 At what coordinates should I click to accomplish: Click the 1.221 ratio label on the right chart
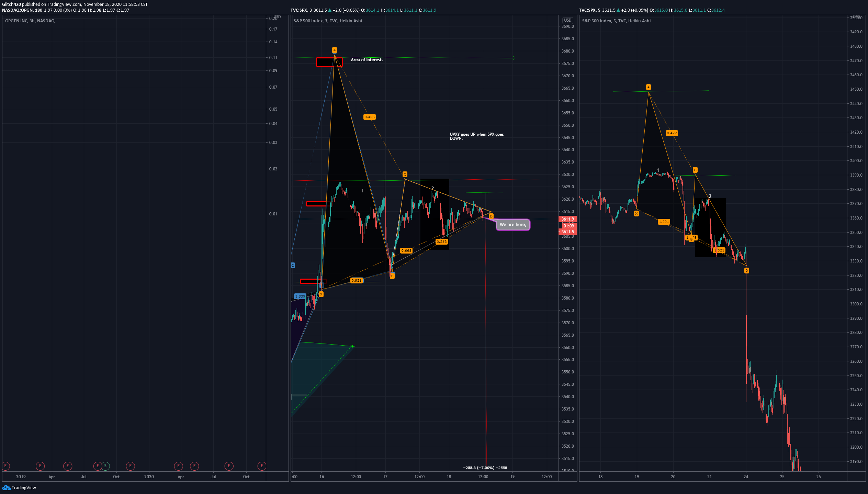664,222
